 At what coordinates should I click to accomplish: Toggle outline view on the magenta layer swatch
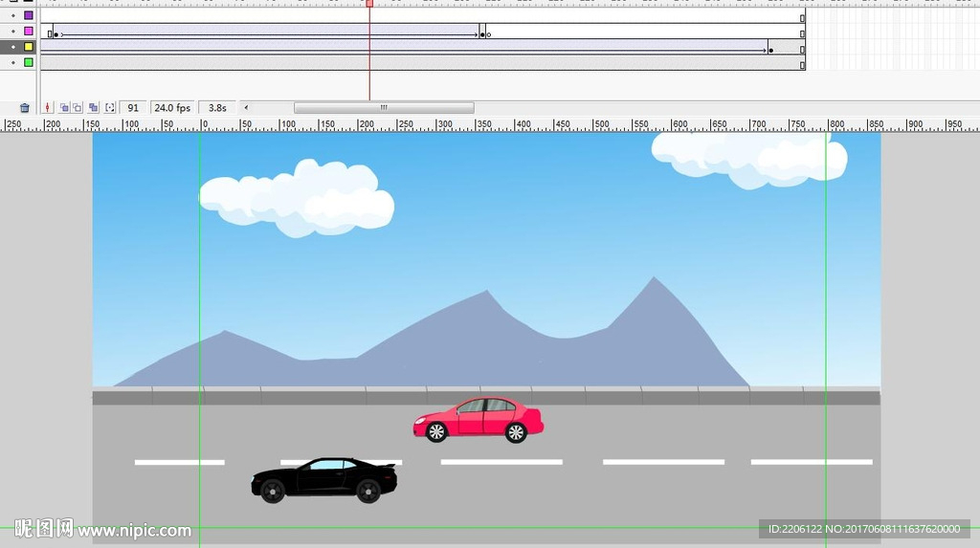click(x=28, y=31)
